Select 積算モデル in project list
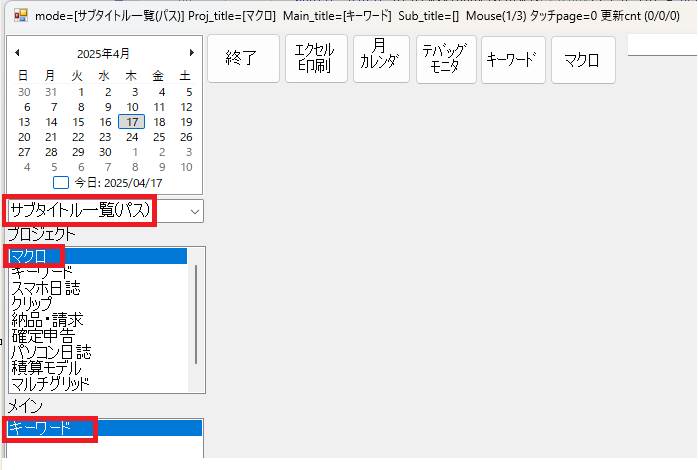 pos(46,368)
